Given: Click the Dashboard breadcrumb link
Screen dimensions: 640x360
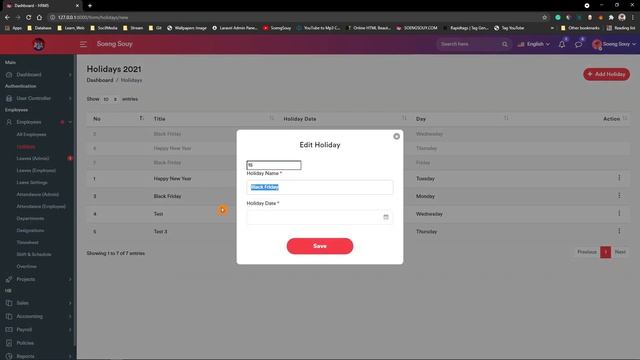Looking at the screenshot, I should point(100,80).
